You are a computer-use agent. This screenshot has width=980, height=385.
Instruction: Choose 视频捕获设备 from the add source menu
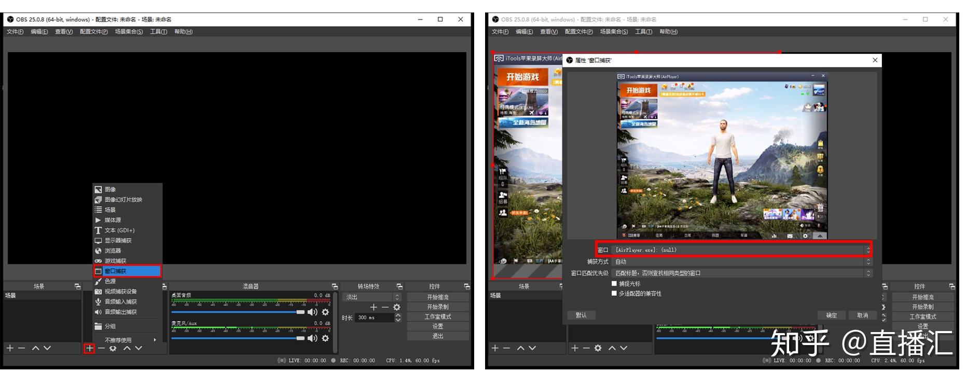tap(128, 292)
